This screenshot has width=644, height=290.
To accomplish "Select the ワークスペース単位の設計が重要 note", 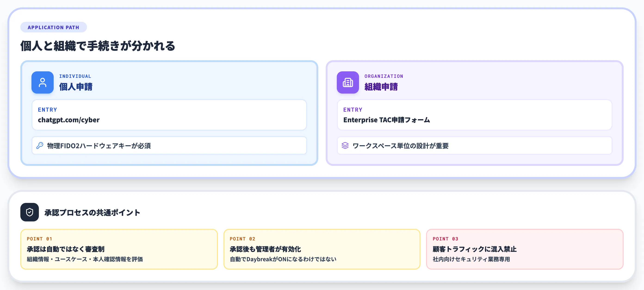I will [x=474, y=145].
